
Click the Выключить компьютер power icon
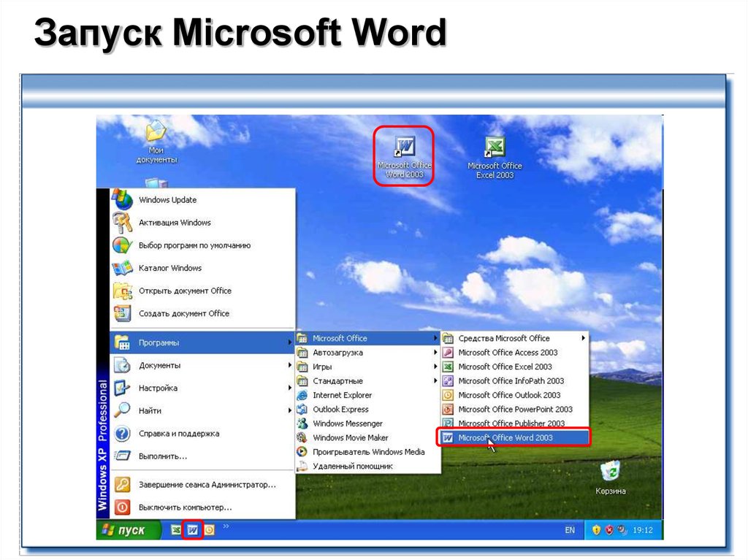pos(123,507)
